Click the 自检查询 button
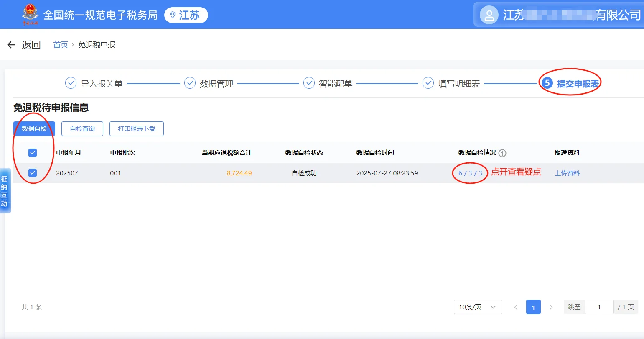 coord(82,128)
